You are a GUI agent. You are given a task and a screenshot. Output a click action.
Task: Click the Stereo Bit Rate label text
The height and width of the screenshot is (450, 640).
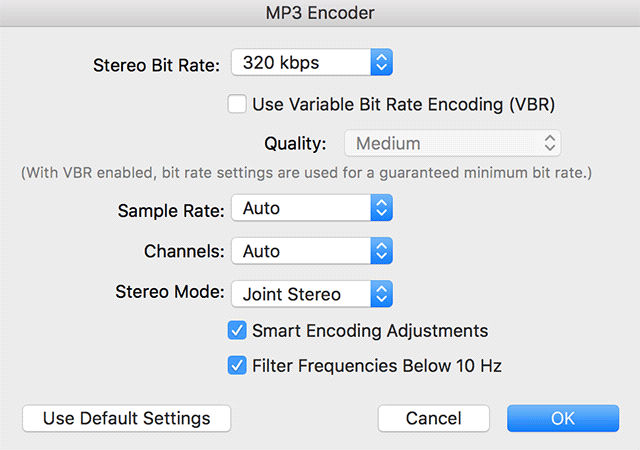pos(156,64)
